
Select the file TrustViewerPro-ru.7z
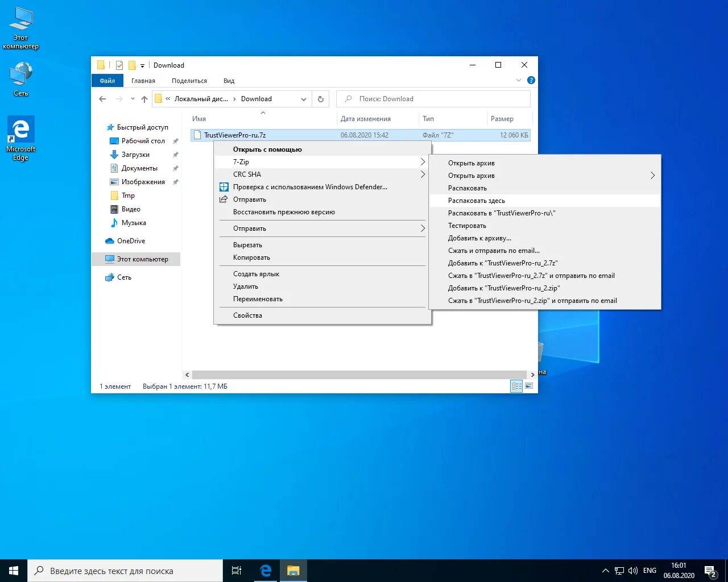coord(361,135)
